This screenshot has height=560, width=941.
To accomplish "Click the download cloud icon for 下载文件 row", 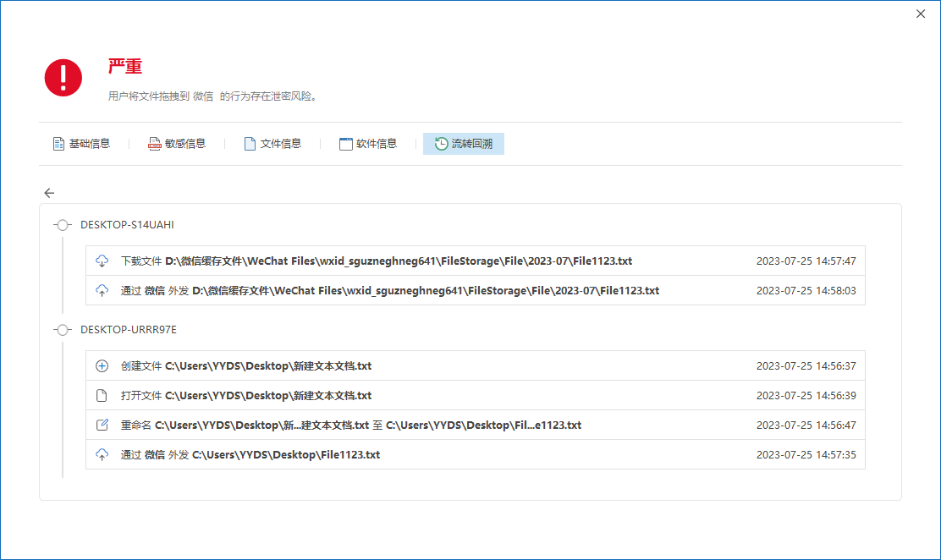I will 102,261.
